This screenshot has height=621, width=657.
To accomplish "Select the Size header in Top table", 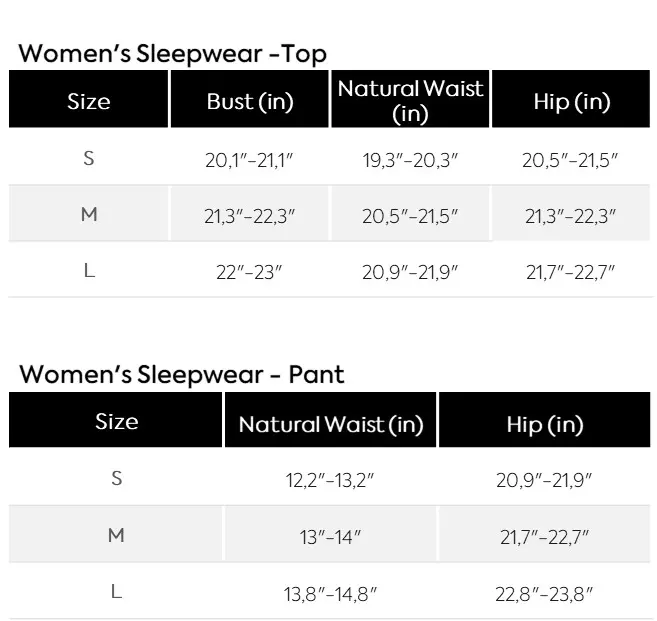I will tap(89, 101).
